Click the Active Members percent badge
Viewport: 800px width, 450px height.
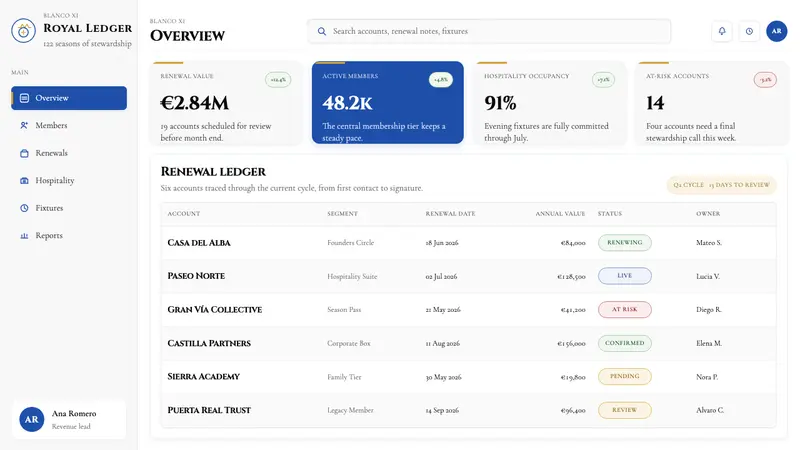pos(440,80)
